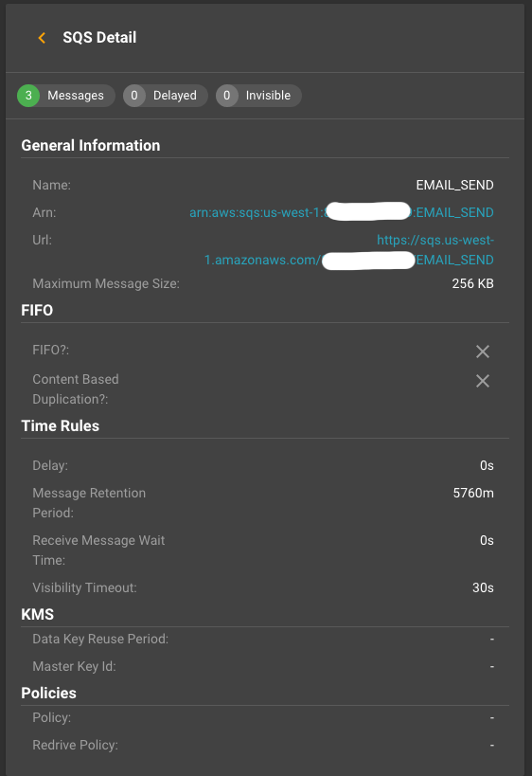The height and width of the screenshot is (776, 532).
Task: Click the FIFO? status X icon
Action: (x=483, y=352)
